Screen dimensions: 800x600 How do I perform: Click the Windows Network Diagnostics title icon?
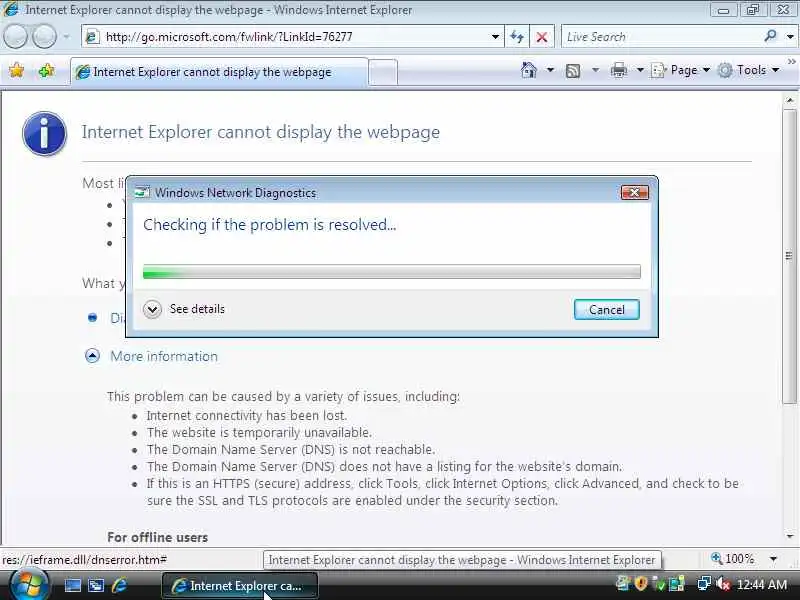click(142, 192)
